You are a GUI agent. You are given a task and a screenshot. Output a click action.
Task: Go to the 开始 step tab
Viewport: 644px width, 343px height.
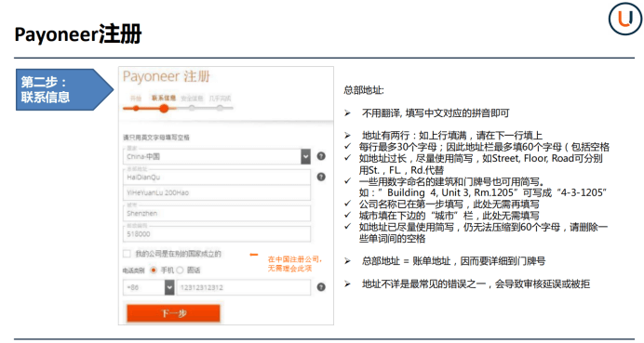coord(136,99)
